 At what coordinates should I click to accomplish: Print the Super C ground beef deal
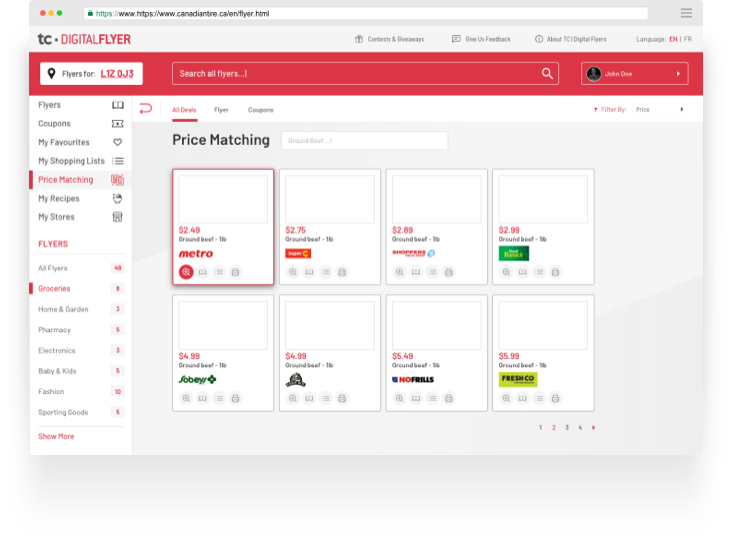[x=342, y=272]
